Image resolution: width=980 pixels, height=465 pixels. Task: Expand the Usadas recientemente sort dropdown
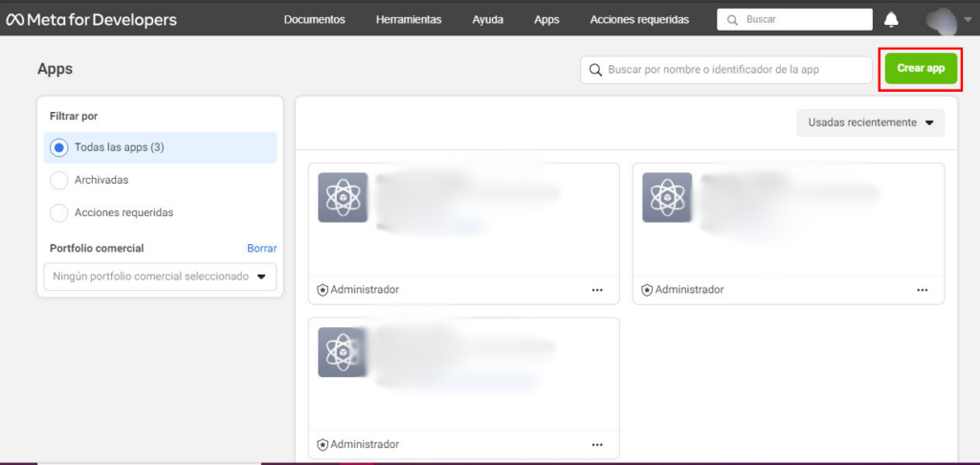(871, 122)
